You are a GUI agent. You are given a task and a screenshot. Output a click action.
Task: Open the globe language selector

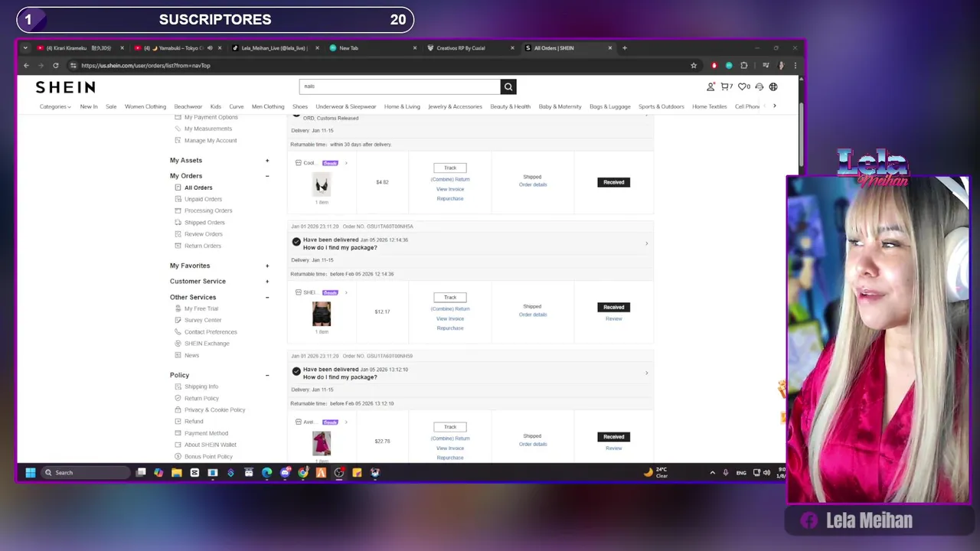click(x=773, y=86)
